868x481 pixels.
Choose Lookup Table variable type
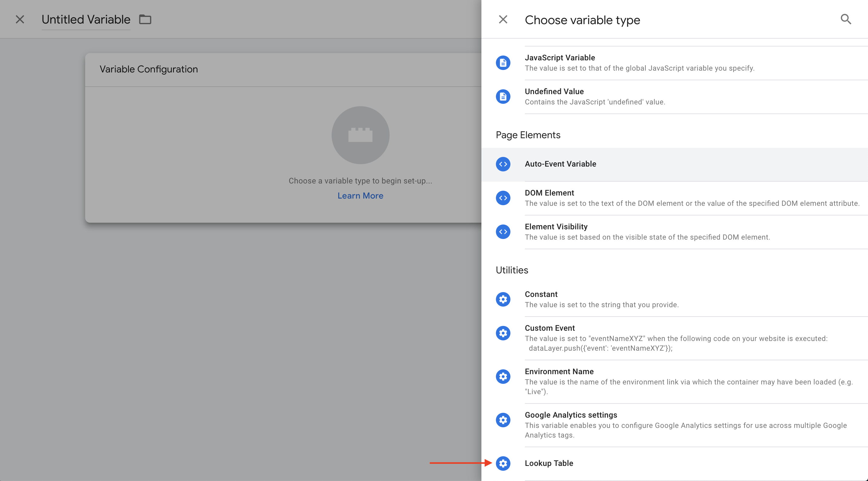(675, 464)
